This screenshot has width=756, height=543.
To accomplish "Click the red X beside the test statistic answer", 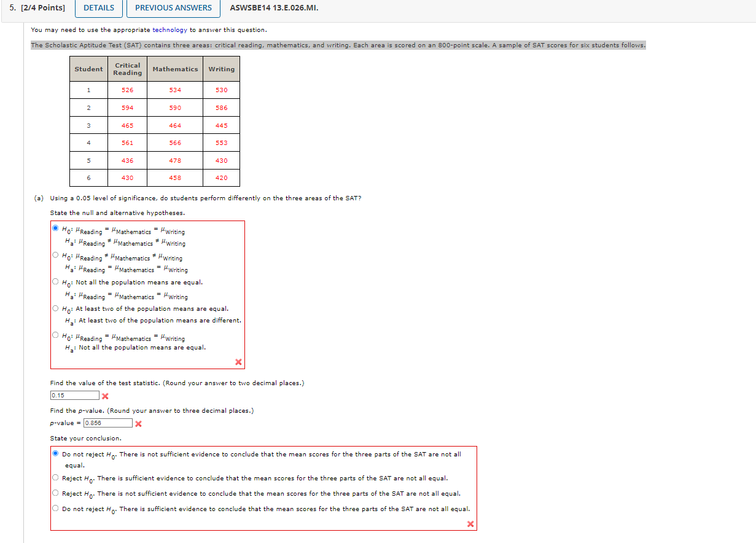I will coord(105,397).
